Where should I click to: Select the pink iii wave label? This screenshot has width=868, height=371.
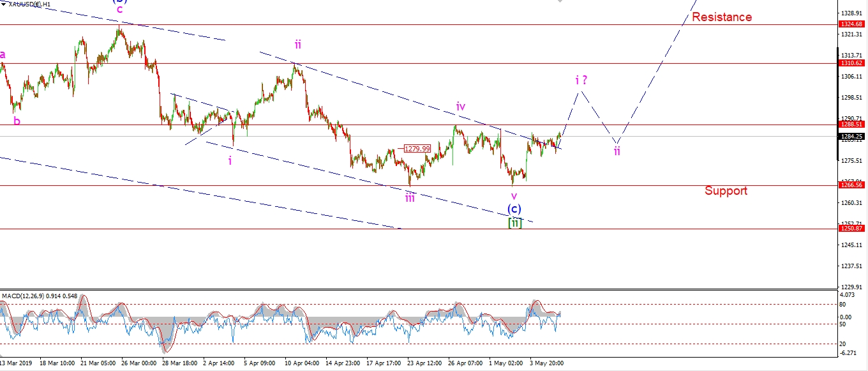[410, 197]
